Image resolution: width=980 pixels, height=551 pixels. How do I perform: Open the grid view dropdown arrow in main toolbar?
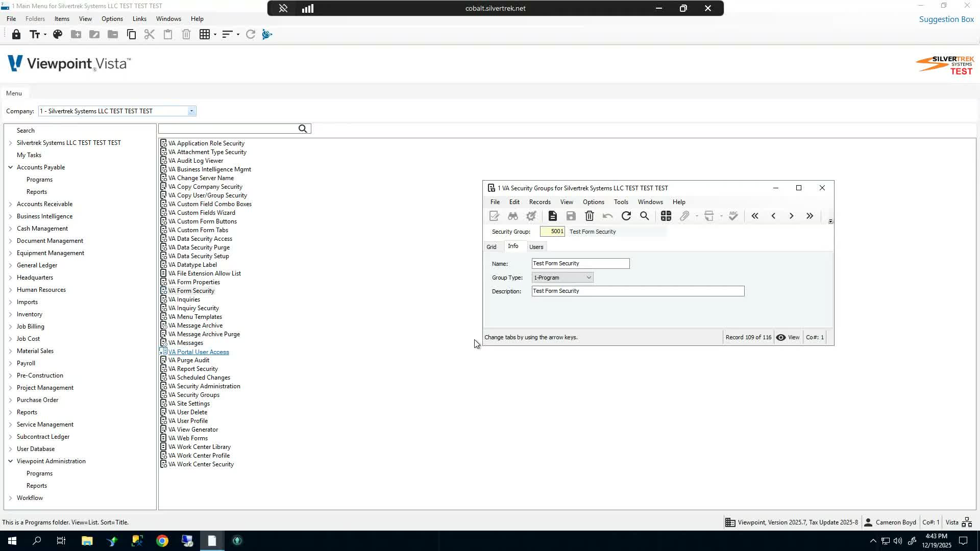point(215,35)
